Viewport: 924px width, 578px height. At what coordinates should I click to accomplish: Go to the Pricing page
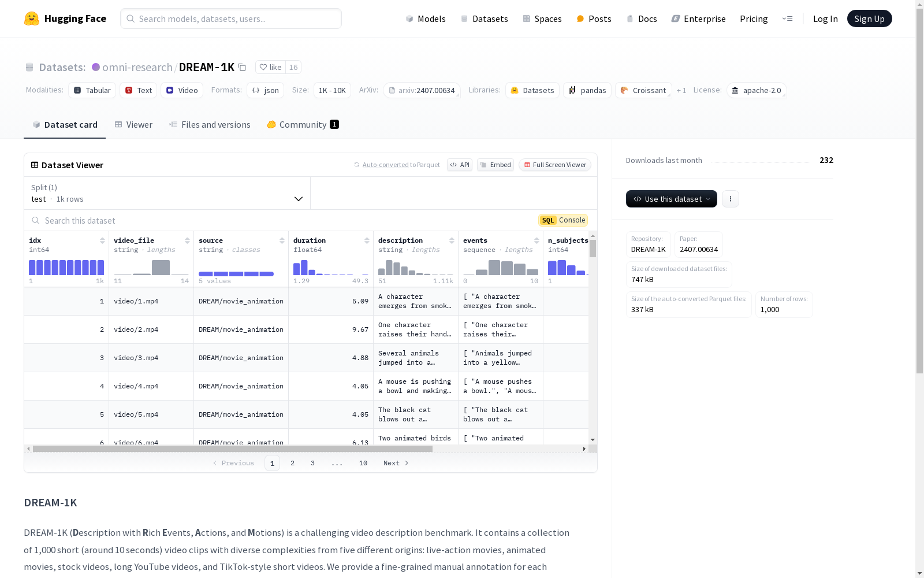pyautogui.click(x=754, y=18)
